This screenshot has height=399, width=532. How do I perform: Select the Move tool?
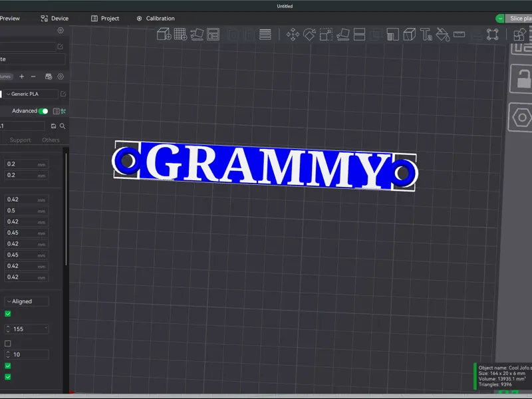[x=293, y=35]
